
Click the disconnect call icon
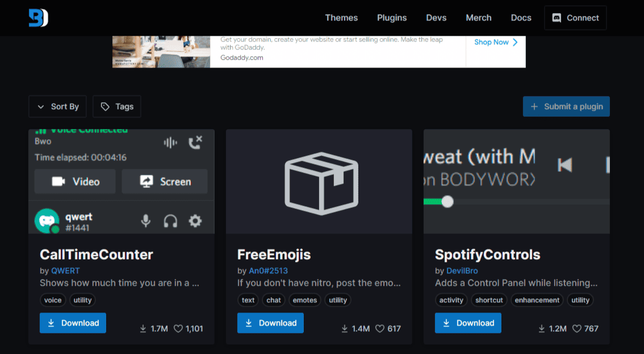tap(195, 142)
